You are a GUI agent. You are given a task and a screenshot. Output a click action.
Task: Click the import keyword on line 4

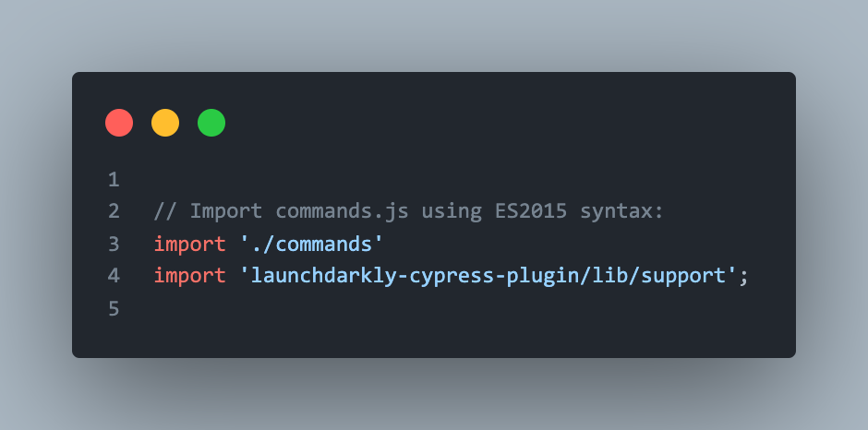pos(190,276)
